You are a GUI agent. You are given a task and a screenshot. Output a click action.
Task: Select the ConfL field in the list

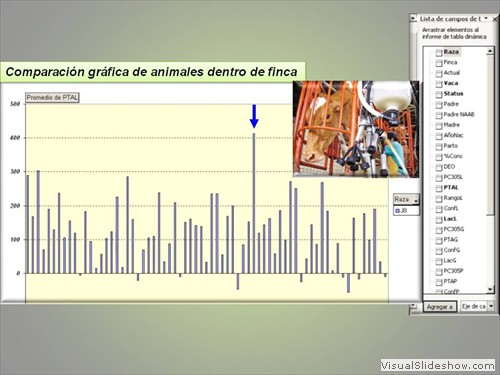[x=451, y=208]
